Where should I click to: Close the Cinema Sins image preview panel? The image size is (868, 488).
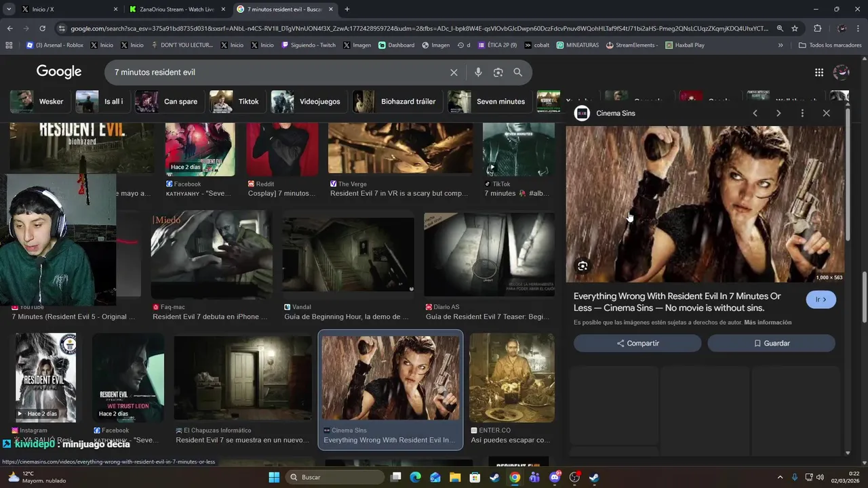(826, 113)
